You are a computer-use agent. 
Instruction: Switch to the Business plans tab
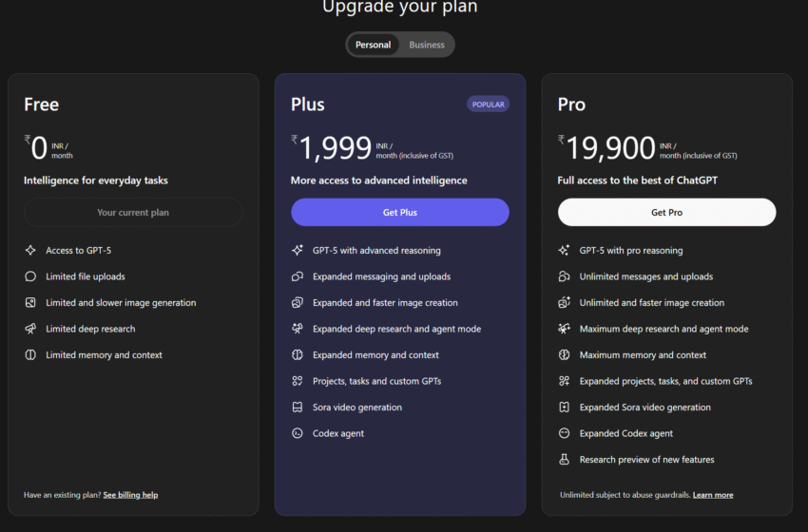[427, 45]
